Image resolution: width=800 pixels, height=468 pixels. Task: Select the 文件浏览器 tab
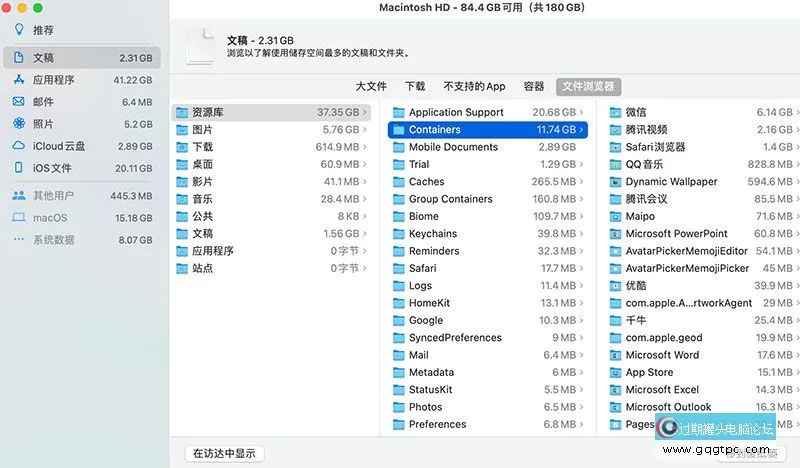click(588, 86)
